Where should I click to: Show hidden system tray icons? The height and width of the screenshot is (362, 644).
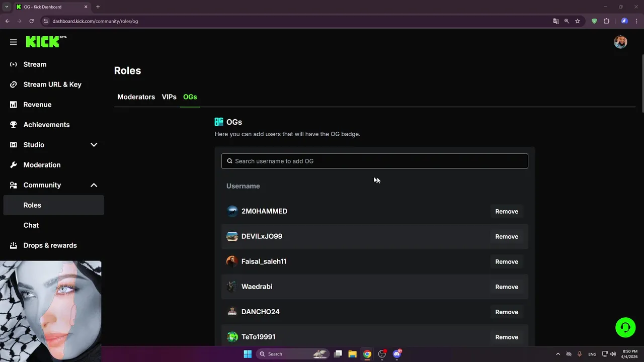click(557, 354)
